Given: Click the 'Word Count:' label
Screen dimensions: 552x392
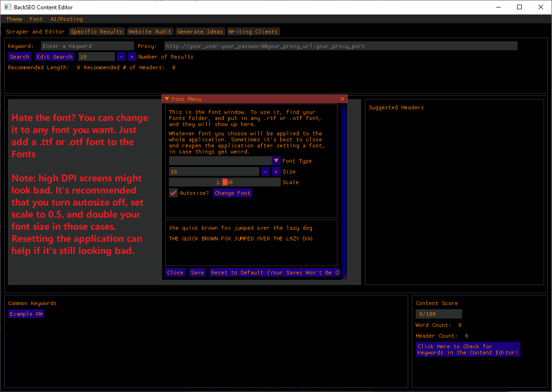Looking at the screenshot, I should [x=433, y=325].
